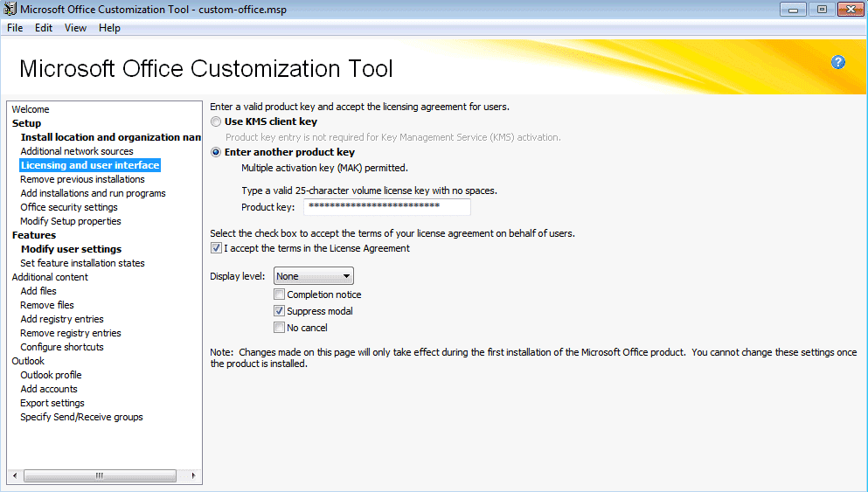The width and height of the screenshot is (868, 492).
Task: Open the blue Help question mark icon
Action: pyautogui.click(x=838, y=62)
